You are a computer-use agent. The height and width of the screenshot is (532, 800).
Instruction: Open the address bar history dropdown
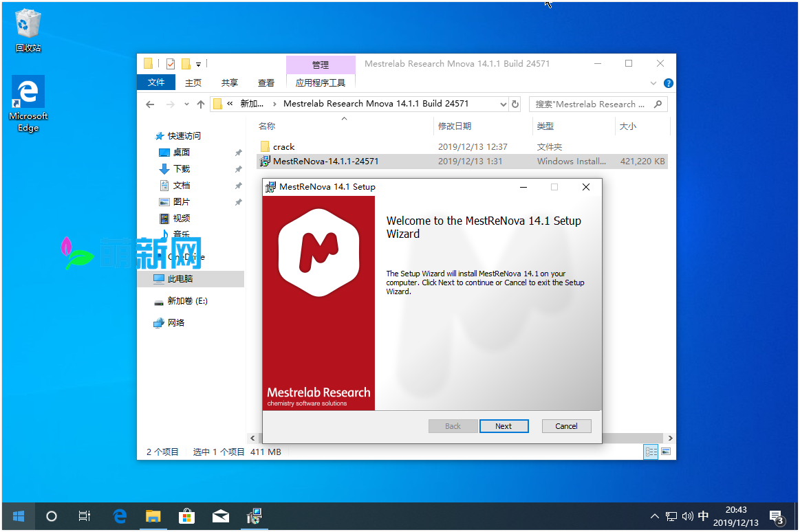(x=503, y=104)
